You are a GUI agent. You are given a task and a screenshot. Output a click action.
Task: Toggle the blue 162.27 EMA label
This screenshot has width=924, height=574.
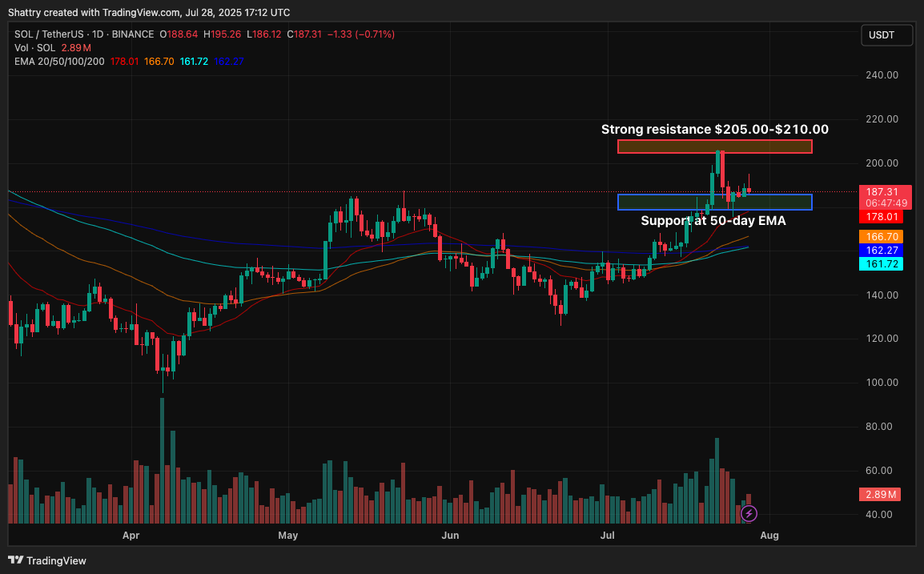(881, 250)
